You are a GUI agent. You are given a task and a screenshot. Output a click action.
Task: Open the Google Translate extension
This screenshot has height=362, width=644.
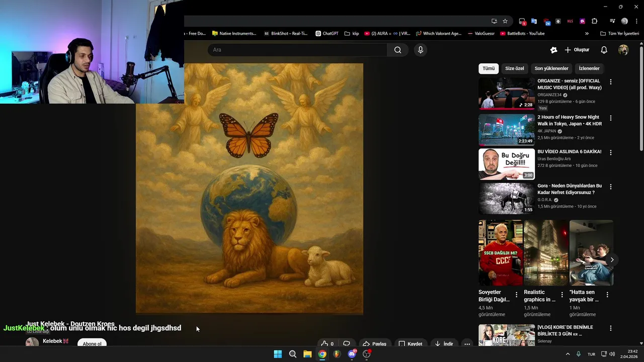(x=534, y=21)
